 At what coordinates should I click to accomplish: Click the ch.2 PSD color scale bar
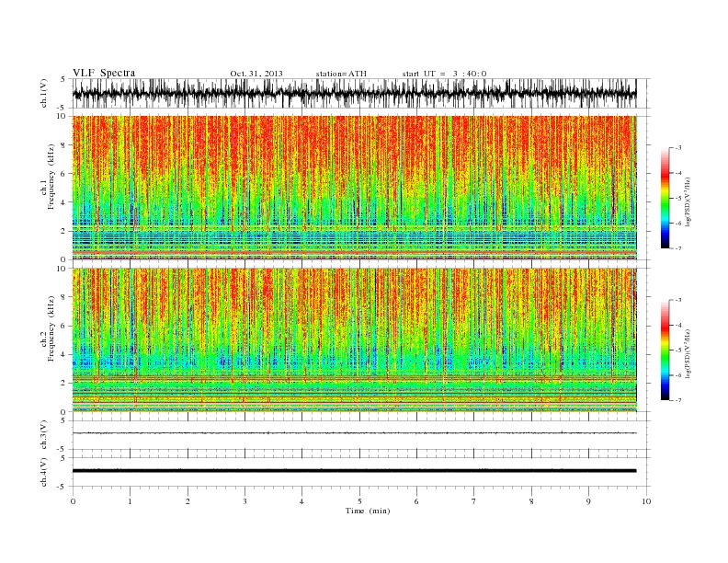click(x=665, y=350)
